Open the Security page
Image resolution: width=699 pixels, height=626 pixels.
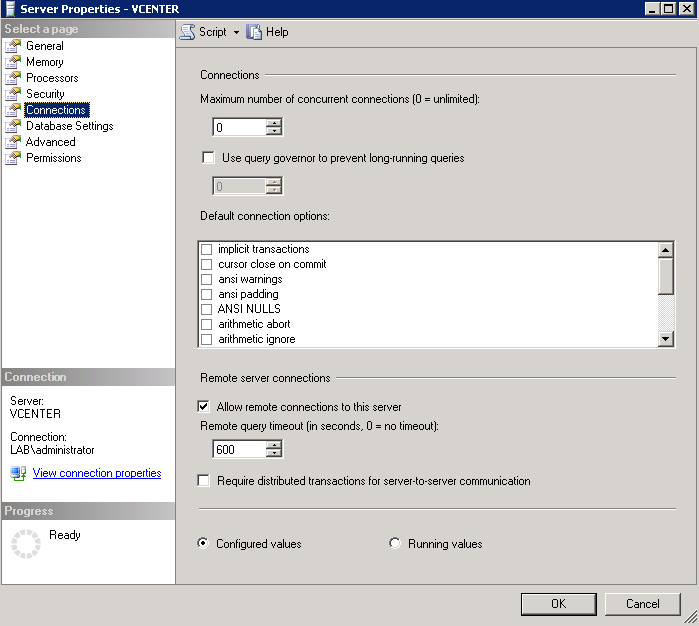pyautogui.click(x=45, y=94)
